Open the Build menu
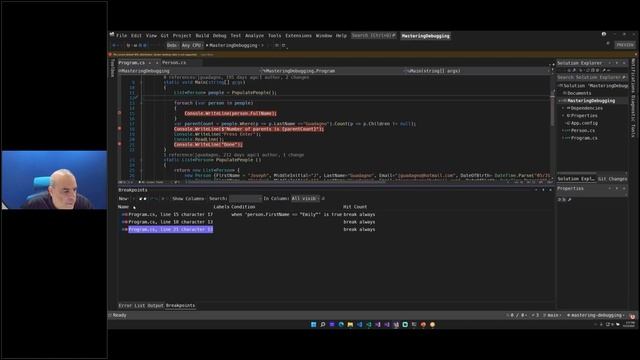 point(202,36)
